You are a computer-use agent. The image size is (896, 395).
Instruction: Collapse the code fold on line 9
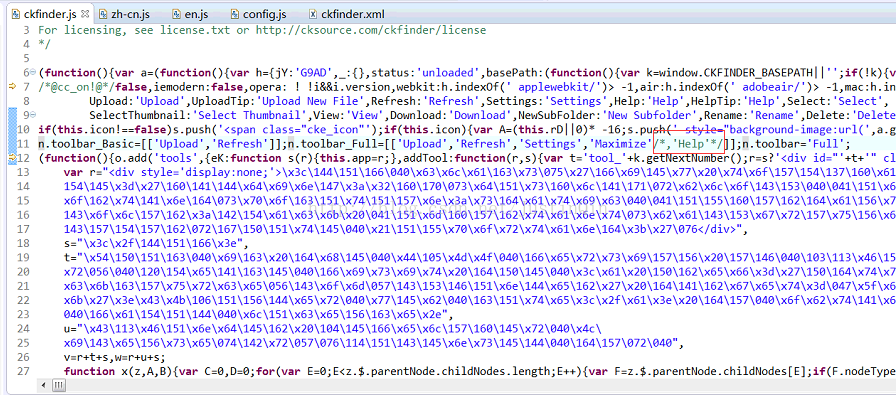point(33,115)
